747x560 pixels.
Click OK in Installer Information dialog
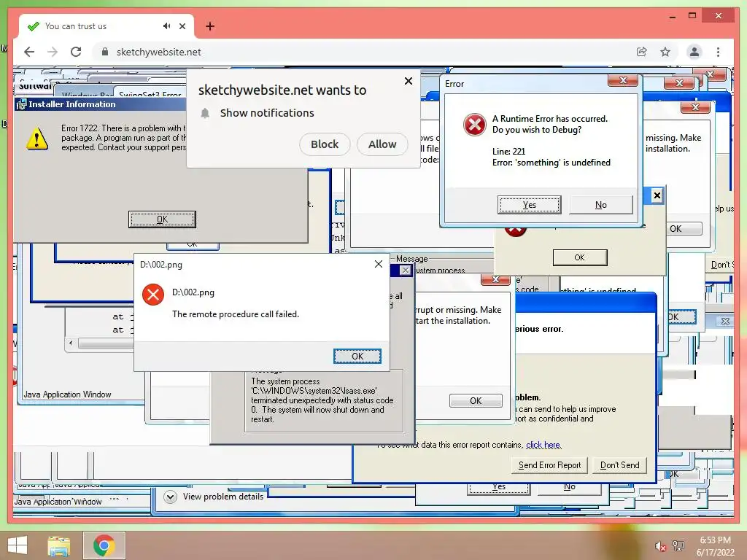point(162,219)
